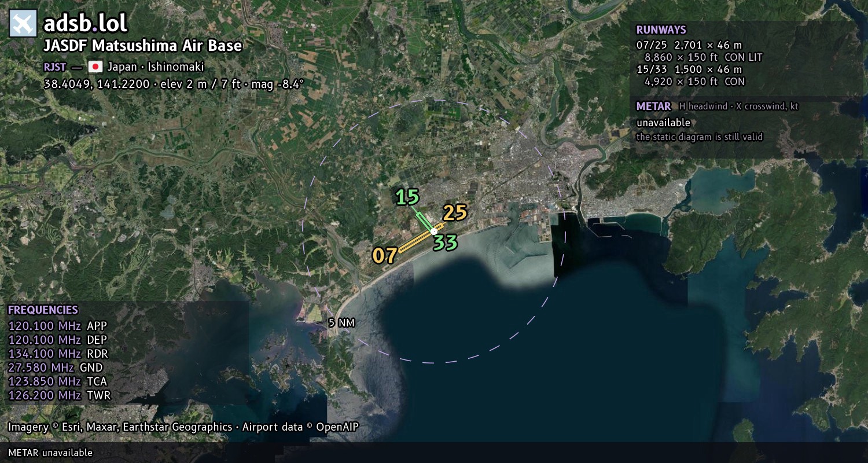The width and height of the screenshot is (868, 463).
Task: Select runway end label 25
Action: [455, 213]
